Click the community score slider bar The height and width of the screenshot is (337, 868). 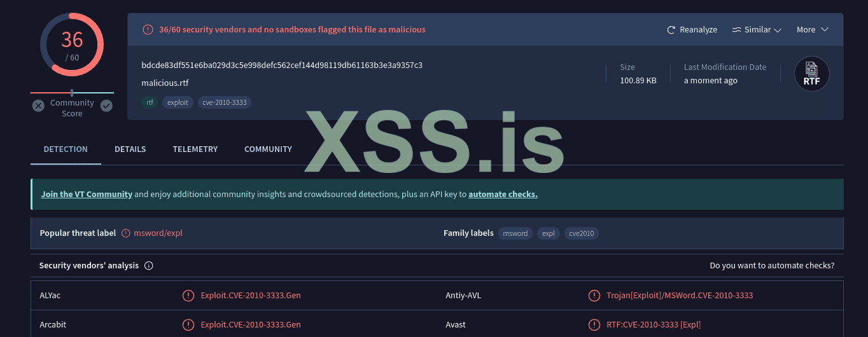click(72, 93)
